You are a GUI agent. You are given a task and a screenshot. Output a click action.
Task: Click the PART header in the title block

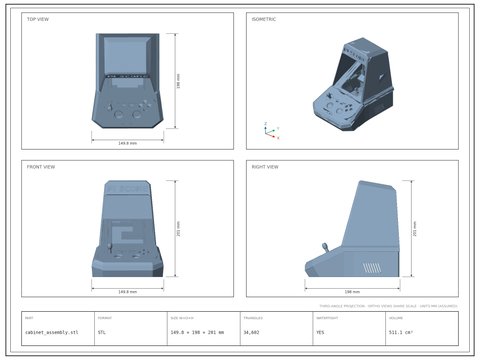(x=29, y=318)
